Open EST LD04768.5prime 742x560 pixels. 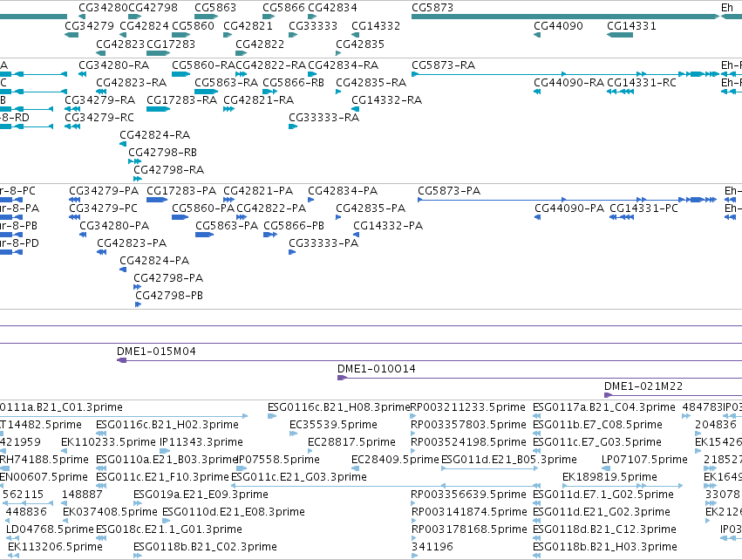[50, 529]
